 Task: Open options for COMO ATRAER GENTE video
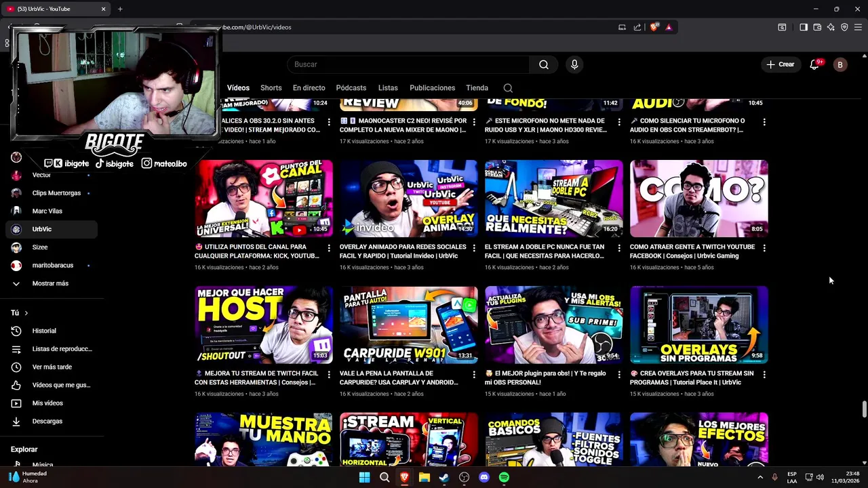pos(764,248)
